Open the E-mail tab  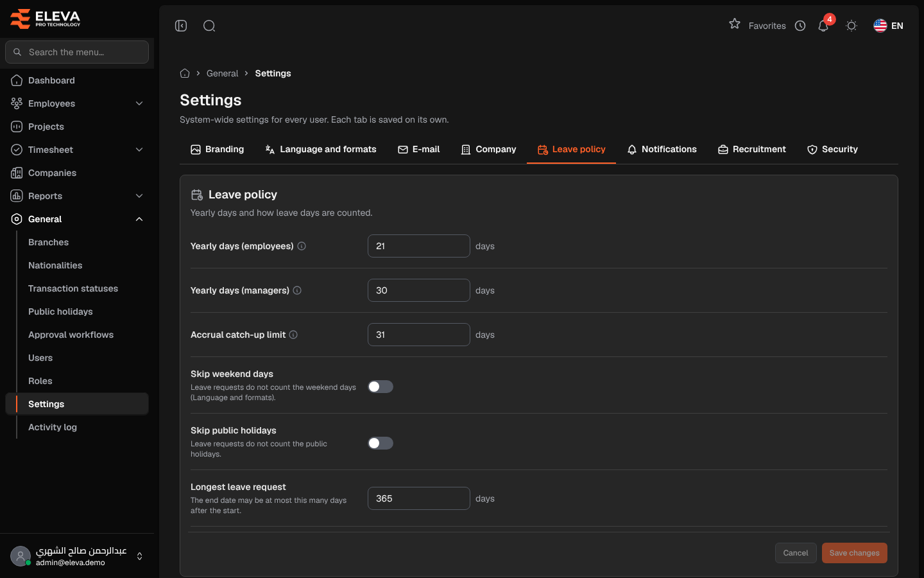(x=418, y=149)
